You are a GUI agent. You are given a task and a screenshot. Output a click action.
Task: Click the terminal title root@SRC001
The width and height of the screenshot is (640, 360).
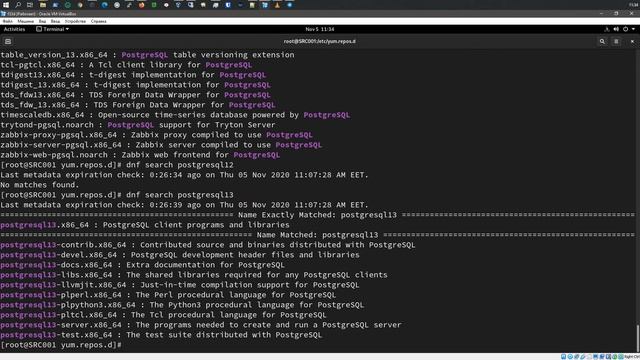tap(320, 41)
